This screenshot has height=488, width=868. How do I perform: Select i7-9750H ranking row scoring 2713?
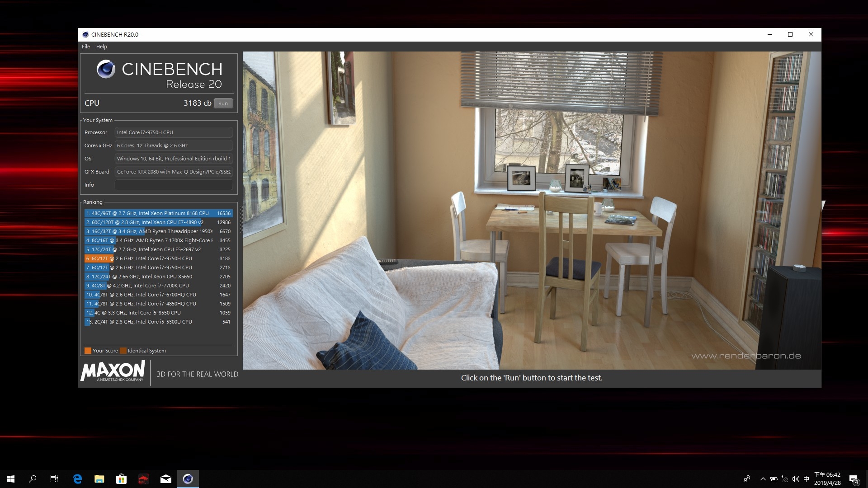pyautogui.click(x=158, y=267)
